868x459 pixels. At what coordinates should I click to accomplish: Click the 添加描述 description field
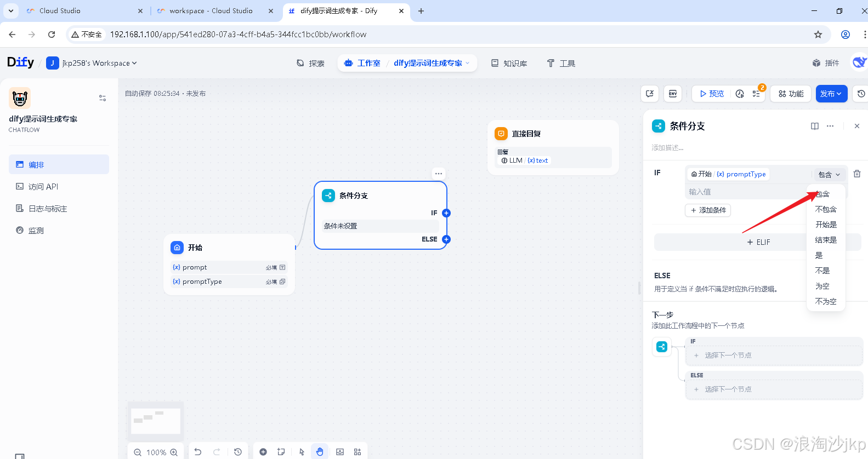[667, 148]
